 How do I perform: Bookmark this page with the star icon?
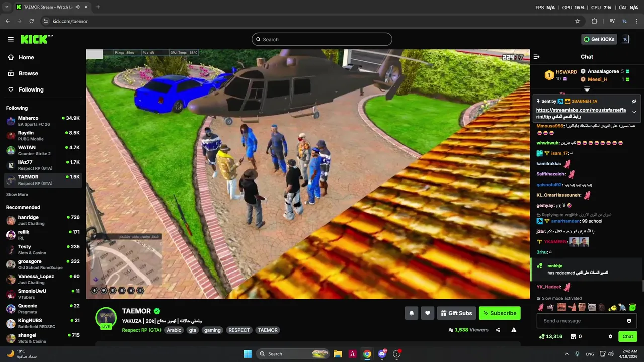point(578,21)
